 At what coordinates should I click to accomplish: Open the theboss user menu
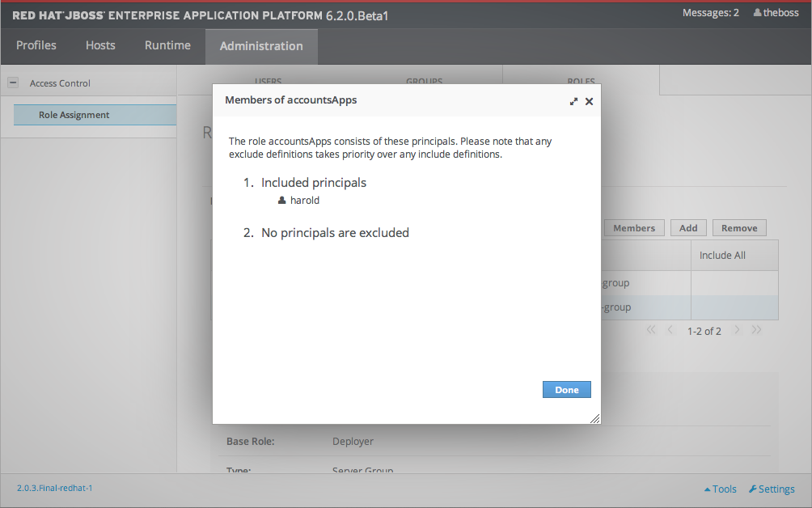(776, 13)
